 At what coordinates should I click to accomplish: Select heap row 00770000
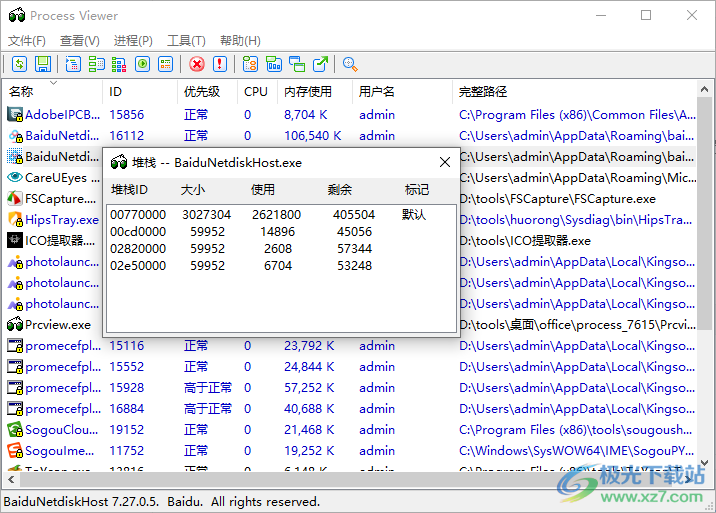[281, 215]
